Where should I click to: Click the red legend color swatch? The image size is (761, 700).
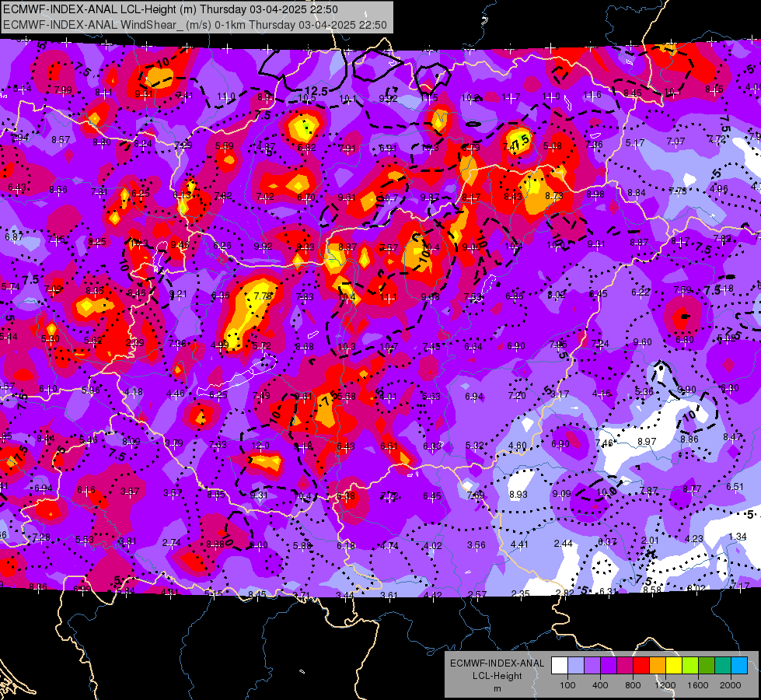[x=641, y=666]
